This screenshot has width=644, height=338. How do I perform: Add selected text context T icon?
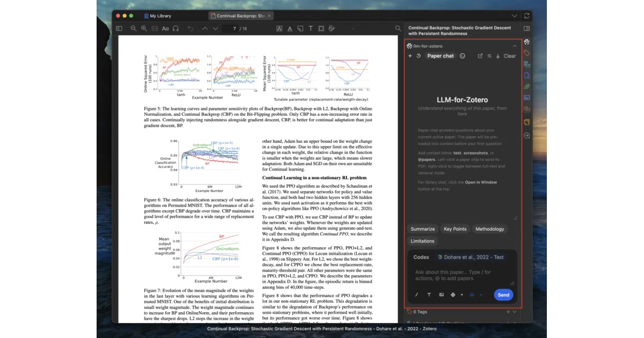click(x=429, y=295)
